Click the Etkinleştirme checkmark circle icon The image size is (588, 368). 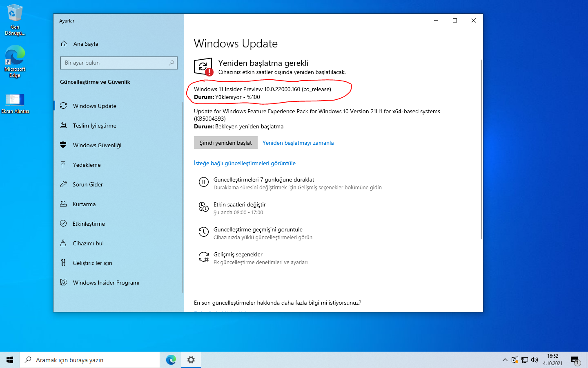(63, 224)
